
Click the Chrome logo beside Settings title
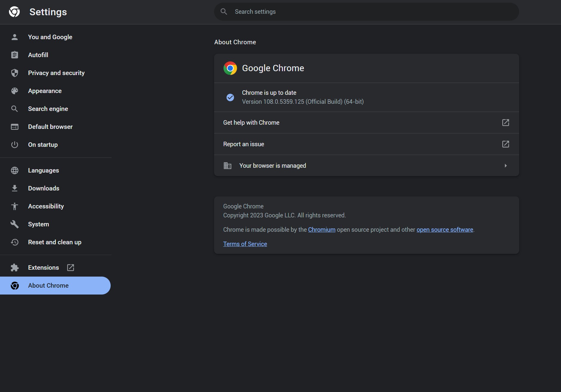[14, 12]
